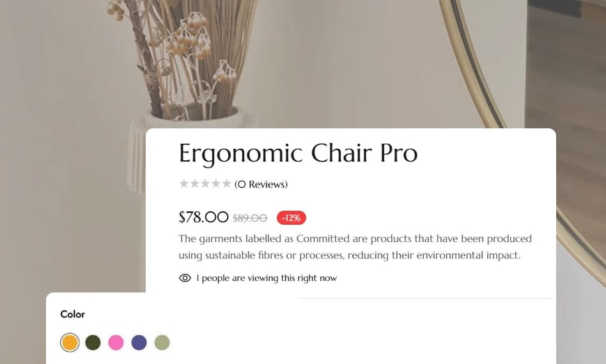
Task: Select the orange color swatch
Action: (x=70, y=342)
